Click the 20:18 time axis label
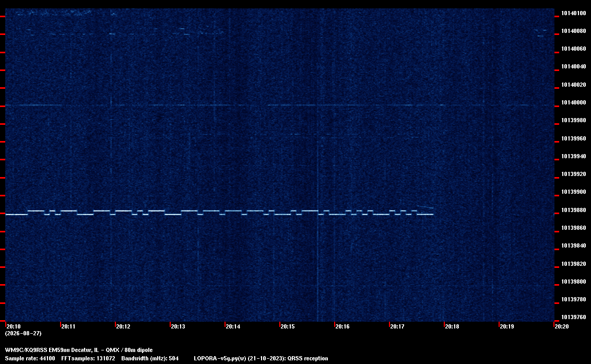This screenshot has width=591, height=364. pyautogui.click(x=452, y=326)
